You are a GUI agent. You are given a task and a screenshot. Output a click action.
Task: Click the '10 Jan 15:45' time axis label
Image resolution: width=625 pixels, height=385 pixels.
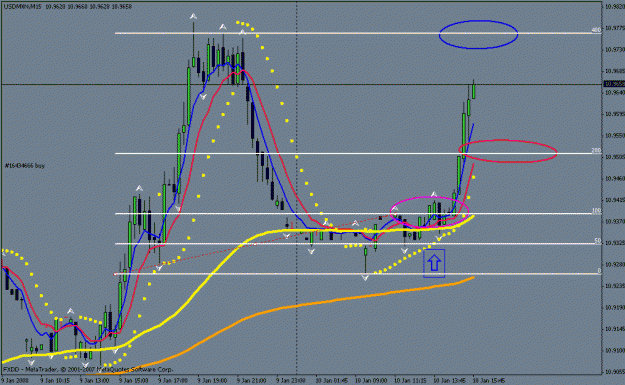[x=489, y=381]
